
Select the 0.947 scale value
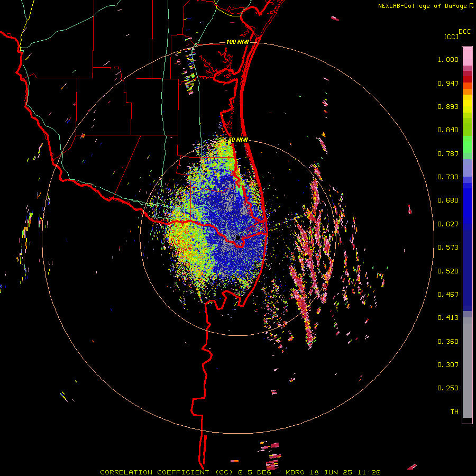(x=448, y=83)
